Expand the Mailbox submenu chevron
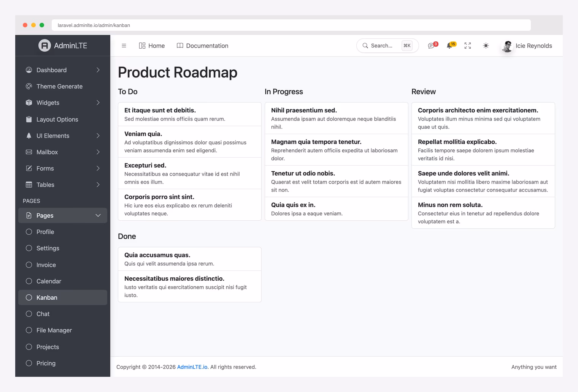The width and height of the screenshot is (578, 392). pyautogui.click(x=98, y=152)
